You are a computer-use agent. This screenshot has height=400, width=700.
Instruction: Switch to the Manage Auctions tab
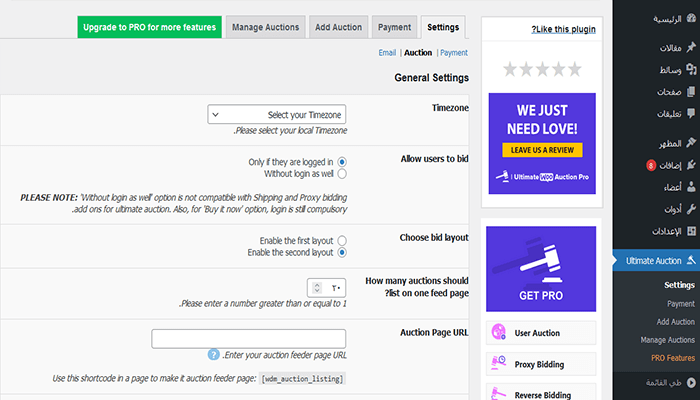click(x=265, y=27)
